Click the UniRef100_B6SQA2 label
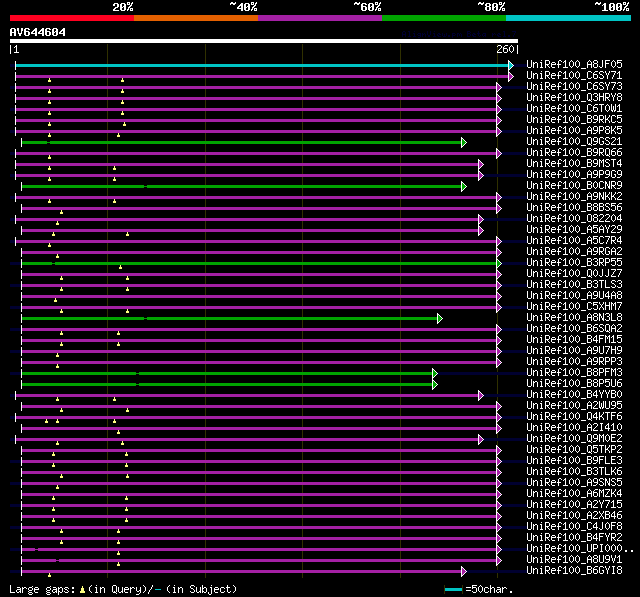The height and width of the screenshot is (597, 640). (x=574, y=329)
